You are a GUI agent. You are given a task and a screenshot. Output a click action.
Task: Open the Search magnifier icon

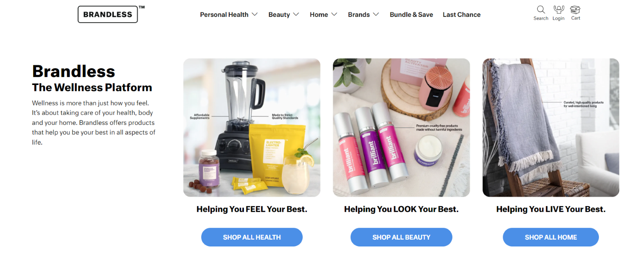point(541,9)
